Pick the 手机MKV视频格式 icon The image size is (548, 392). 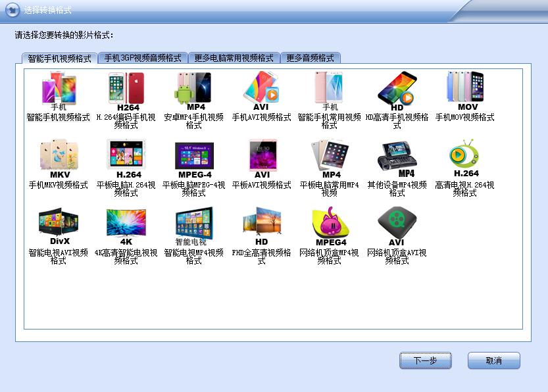pyautogui.click(x=59, y=159)
